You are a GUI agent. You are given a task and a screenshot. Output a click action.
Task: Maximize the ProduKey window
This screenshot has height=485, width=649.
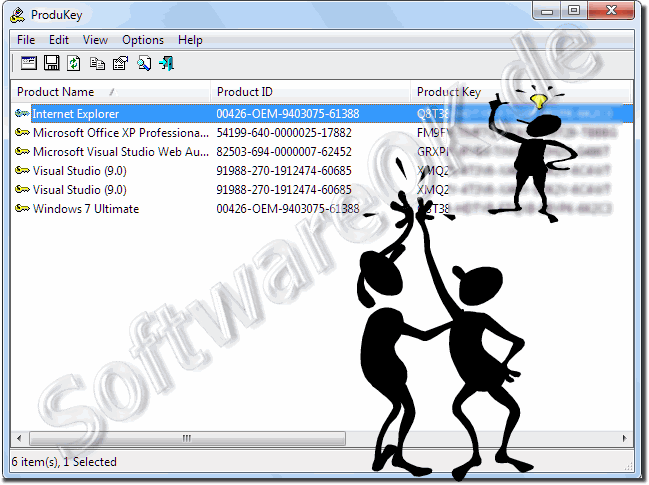click(574, 11)
